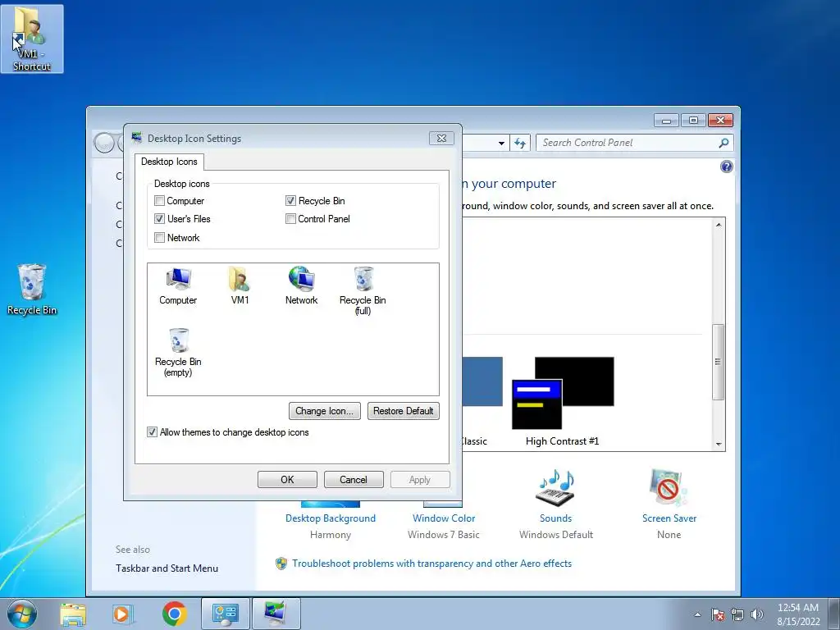840x630 pixels.
Task: Open the Desktop Background link
Action: (x=331, y=518)
